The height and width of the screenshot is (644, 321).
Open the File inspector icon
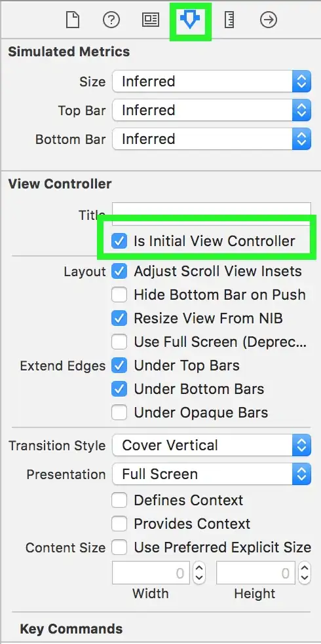[73, 20]
